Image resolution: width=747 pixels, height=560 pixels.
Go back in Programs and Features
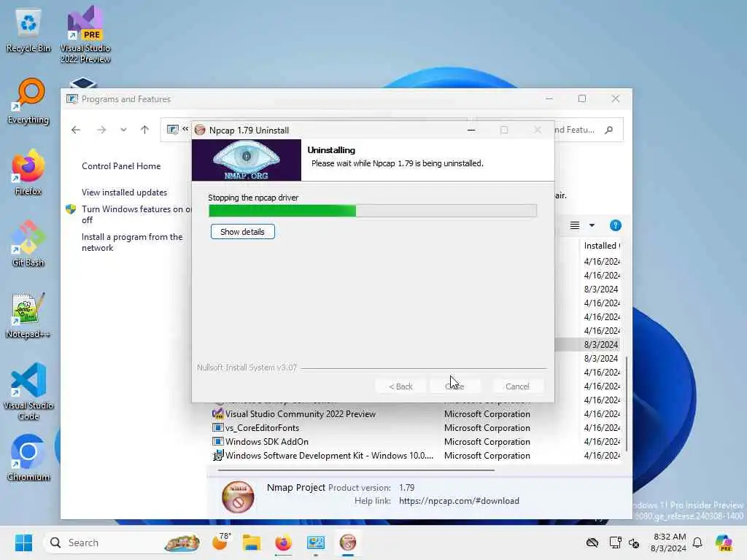[76, 130]
